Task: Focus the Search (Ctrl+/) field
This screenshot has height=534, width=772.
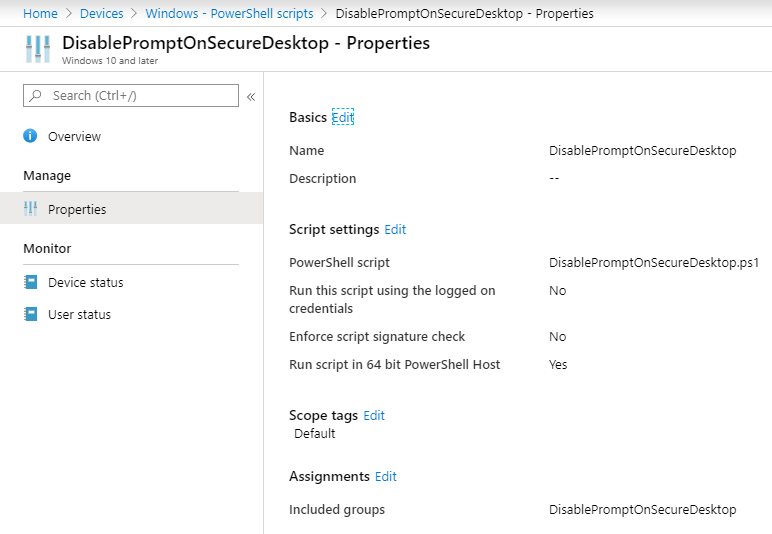Action: click(x=131, y=95)
